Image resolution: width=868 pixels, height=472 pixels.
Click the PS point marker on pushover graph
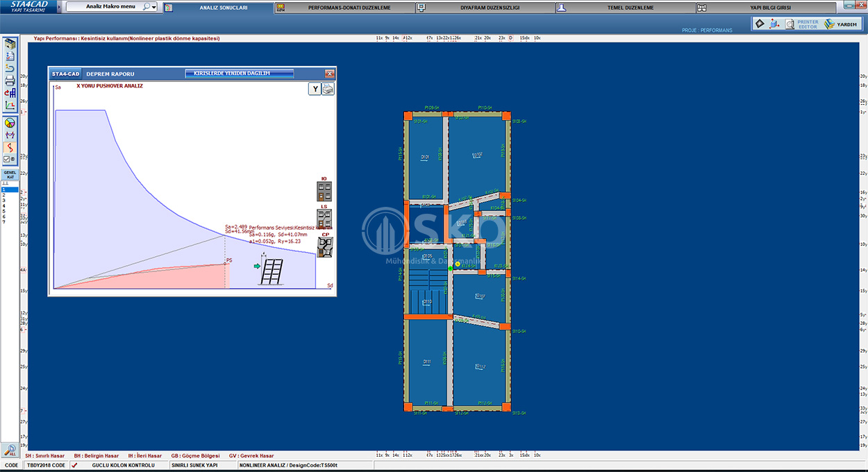(226, 262)
